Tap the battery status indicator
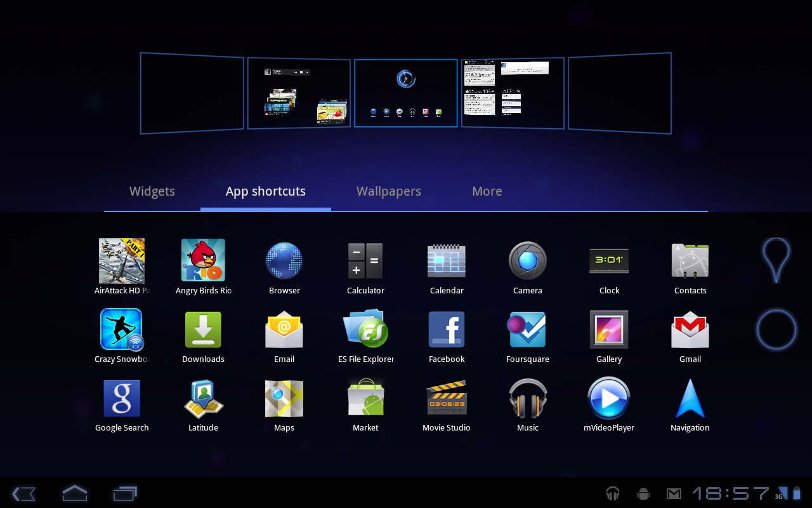Screen dimensions: 812x508 point(797,493)
